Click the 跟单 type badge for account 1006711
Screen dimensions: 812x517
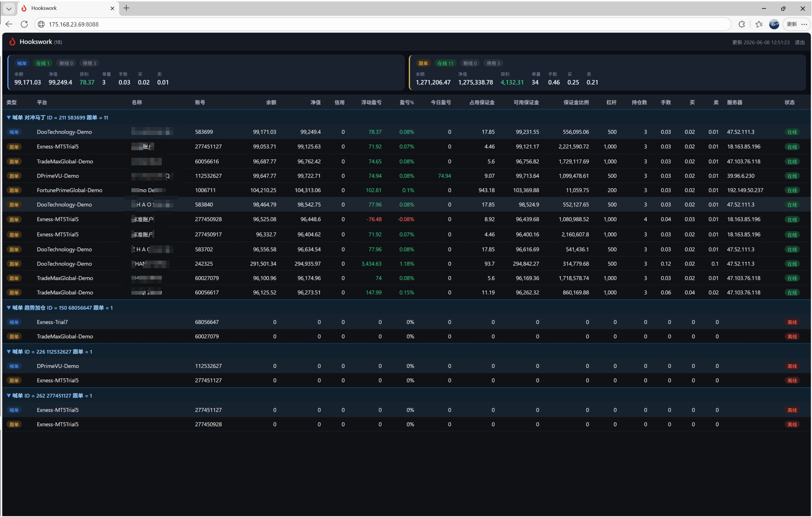pos(14,191)
